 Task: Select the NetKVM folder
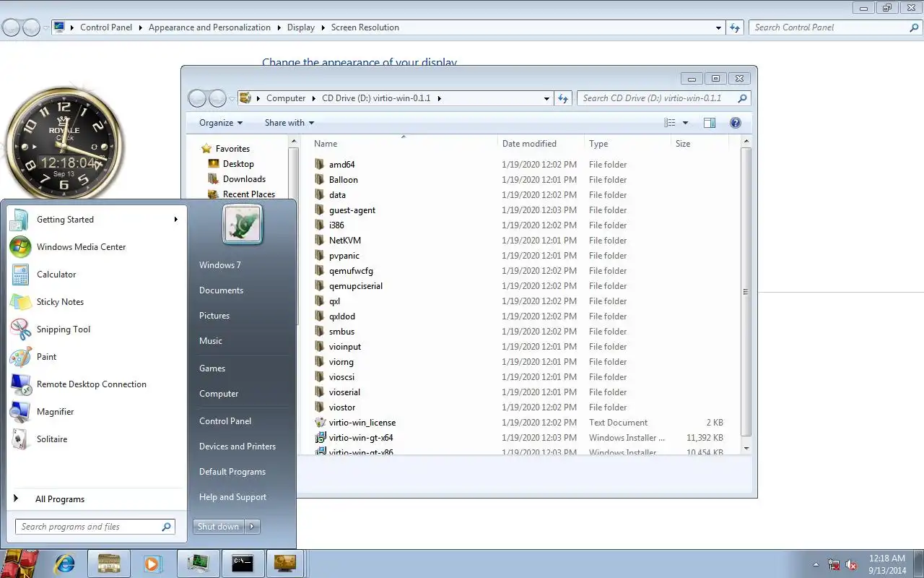click(344, 241)
